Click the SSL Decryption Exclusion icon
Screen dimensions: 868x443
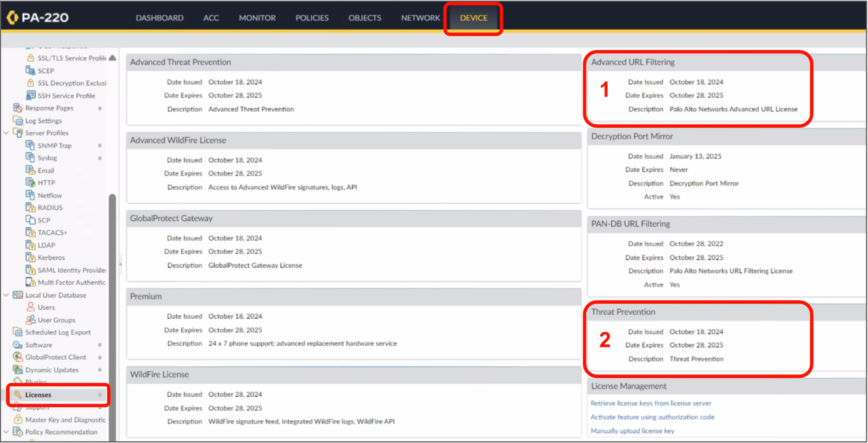coord(30,83)
